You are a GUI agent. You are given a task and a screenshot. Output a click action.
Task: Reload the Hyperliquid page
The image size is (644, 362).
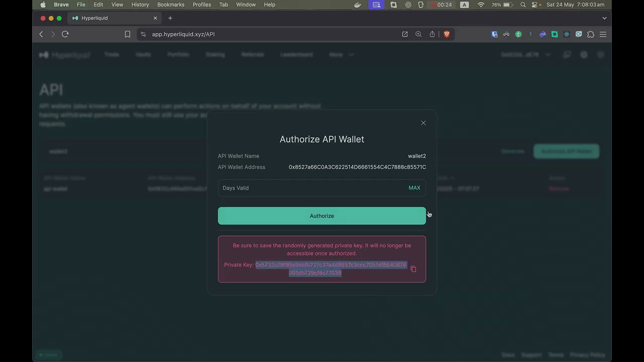pos(65,34)
